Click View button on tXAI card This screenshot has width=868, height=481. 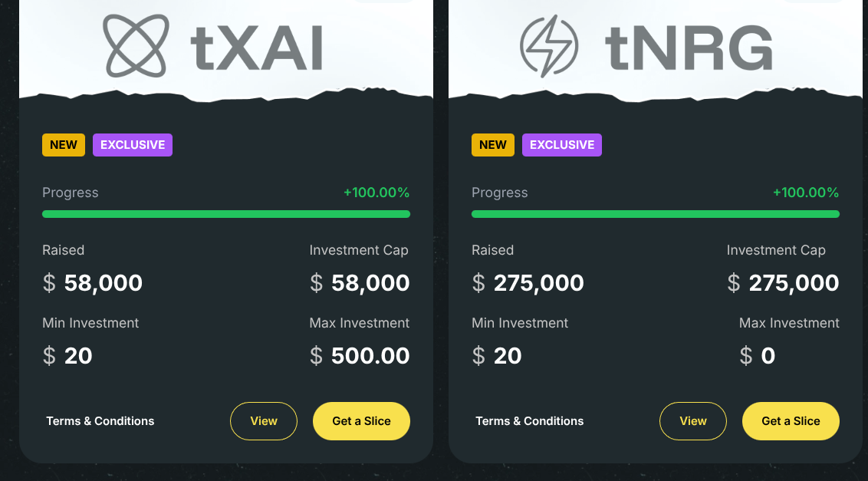point(264,421)
